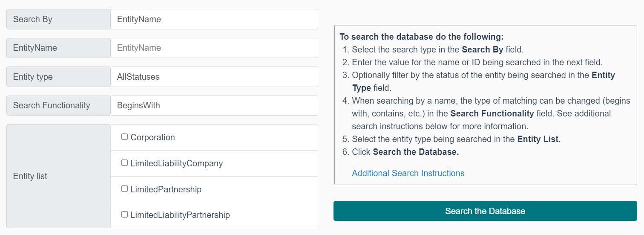644x235 pixels.
Task: Click the Corporation checkbox label text
Action: (x=153, y=137)
